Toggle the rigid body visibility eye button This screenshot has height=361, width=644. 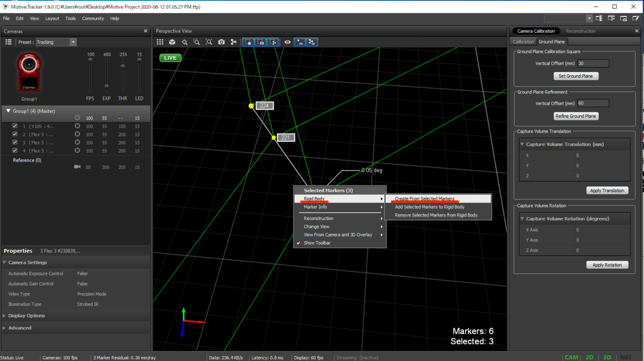[x=312, y=42]
